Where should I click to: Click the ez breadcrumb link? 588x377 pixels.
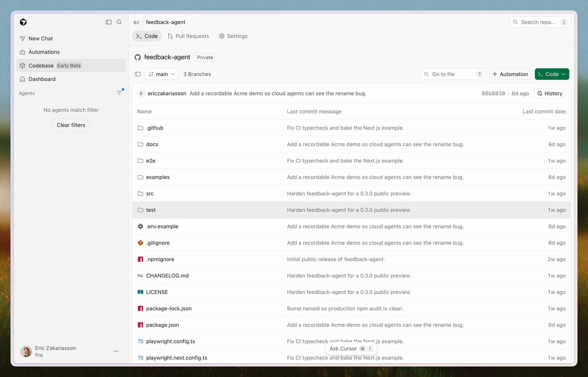coord(136,22)
